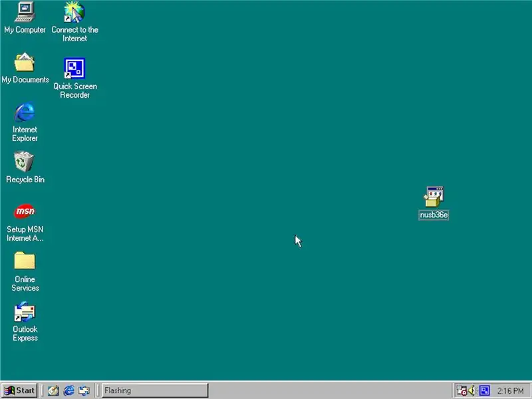Viewport: 532px width, 399px height.
Task: Open the Start menu
Action: click(19, 390)
